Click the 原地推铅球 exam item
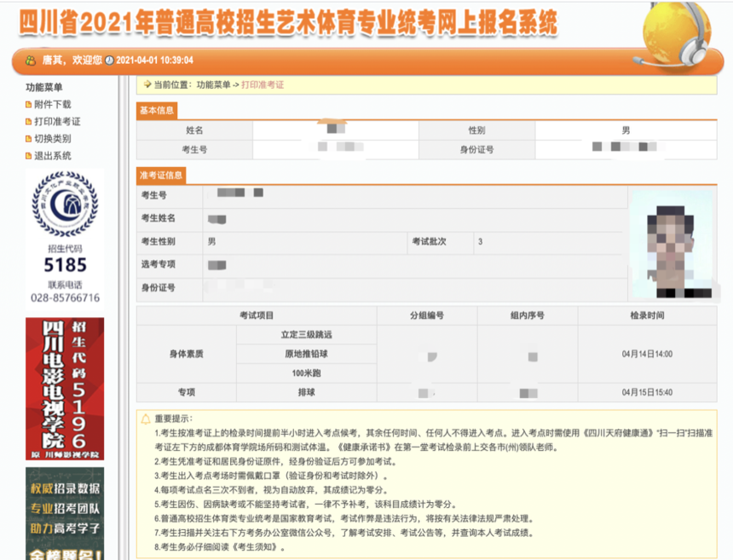This screenshot has width=733, height=560. tap(306, 354)
